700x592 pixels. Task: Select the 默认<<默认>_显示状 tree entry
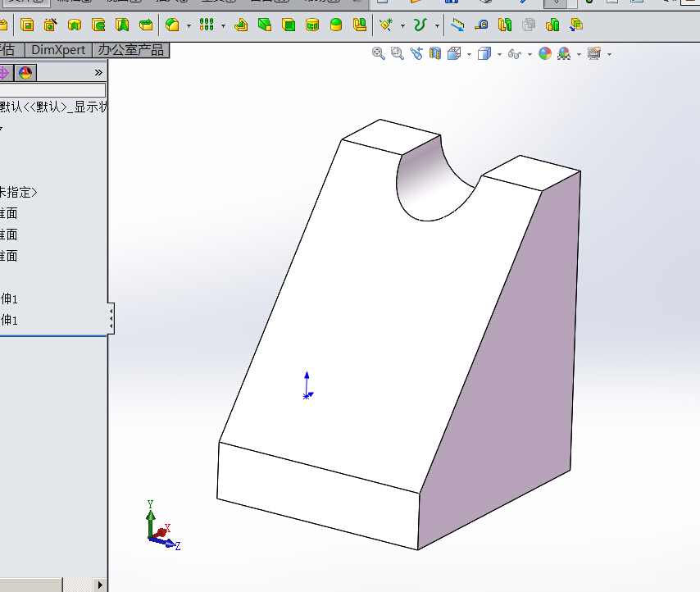[x=53, y=107]
